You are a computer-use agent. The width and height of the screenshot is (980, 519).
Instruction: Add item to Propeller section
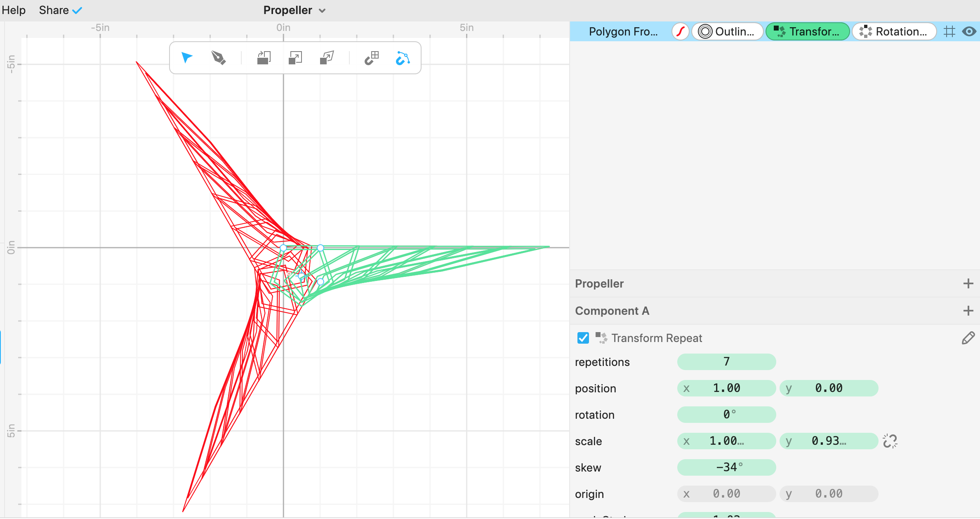[x=968, y=283]
